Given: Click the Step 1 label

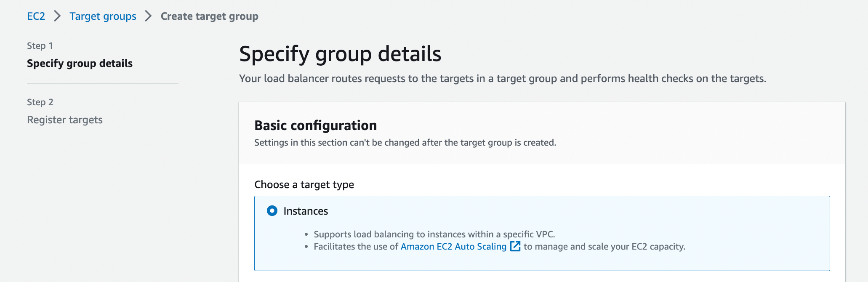Looking at the screenshot, I should (40, 46).
